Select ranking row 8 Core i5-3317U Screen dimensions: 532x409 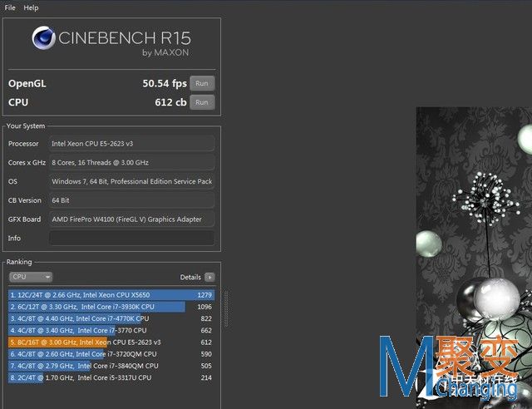pyautogui.click(x=111, y=377)
